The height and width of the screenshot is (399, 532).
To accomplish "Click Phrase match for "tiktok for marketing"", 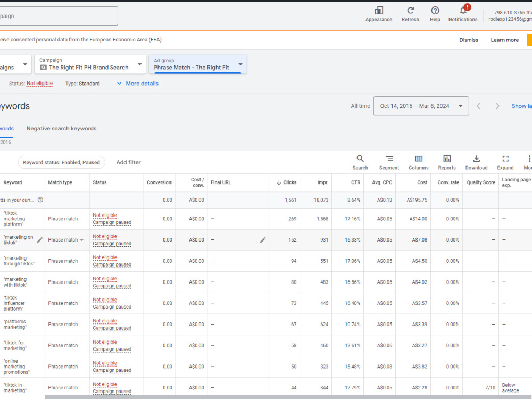I will [x=63, y=345].
